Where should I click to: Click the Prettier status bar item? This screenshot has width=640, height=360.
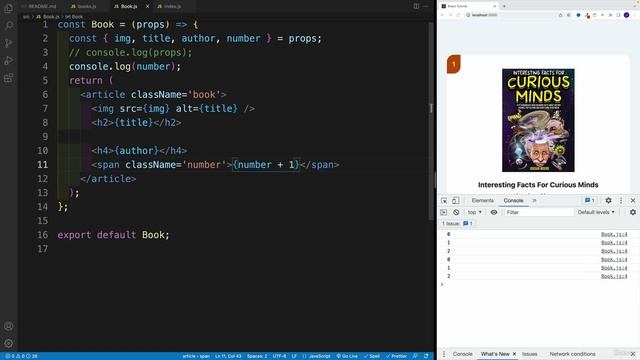(x=396, y=356)
